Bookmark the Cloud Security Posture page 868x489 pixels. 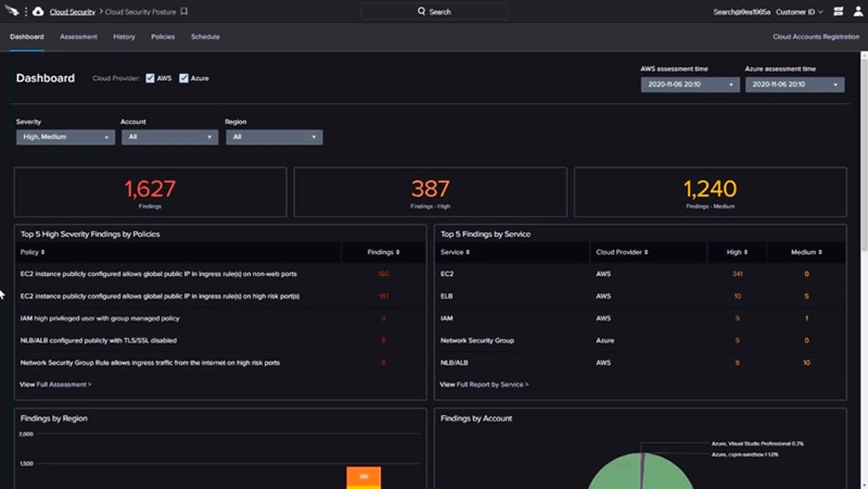pyautogui.click(x=184, y=12)
